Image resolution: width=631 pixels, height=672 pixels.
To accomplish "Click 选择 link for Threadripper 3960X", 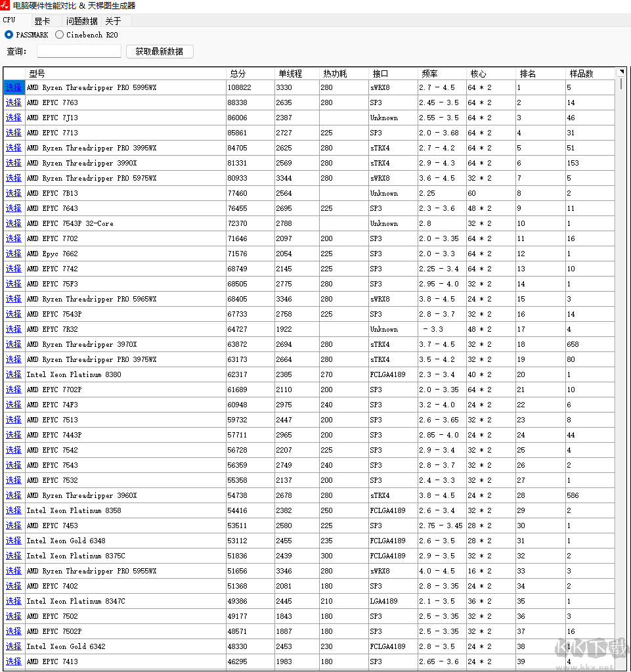I will tap(14, 495).
